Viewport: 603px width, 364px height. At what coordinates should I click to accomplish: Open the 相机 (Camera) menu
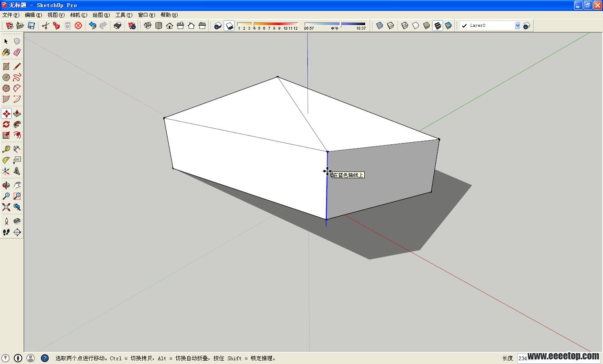(x=79, y=15)
